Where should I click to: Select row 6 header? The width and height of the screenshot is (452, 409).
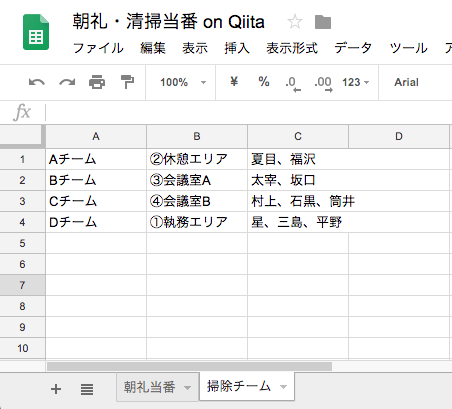point(22,264)
